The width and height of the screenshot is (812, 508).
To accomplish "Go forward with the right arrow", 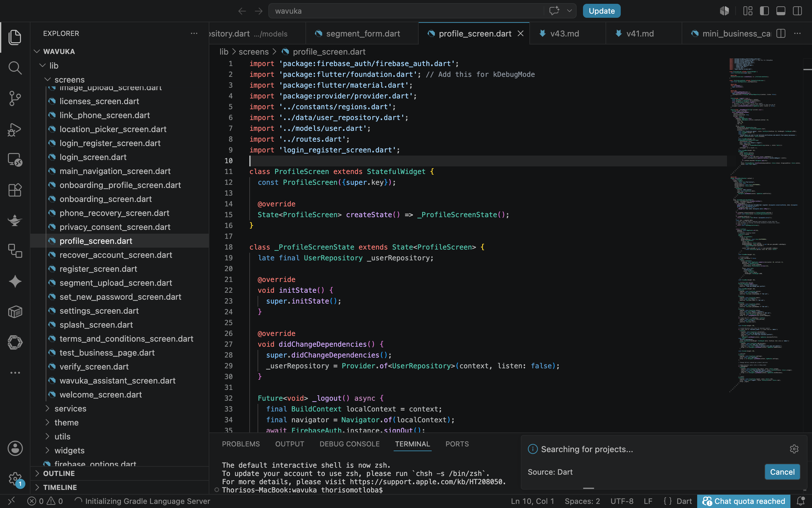I will pyautogui.click(x=259, y=11).
